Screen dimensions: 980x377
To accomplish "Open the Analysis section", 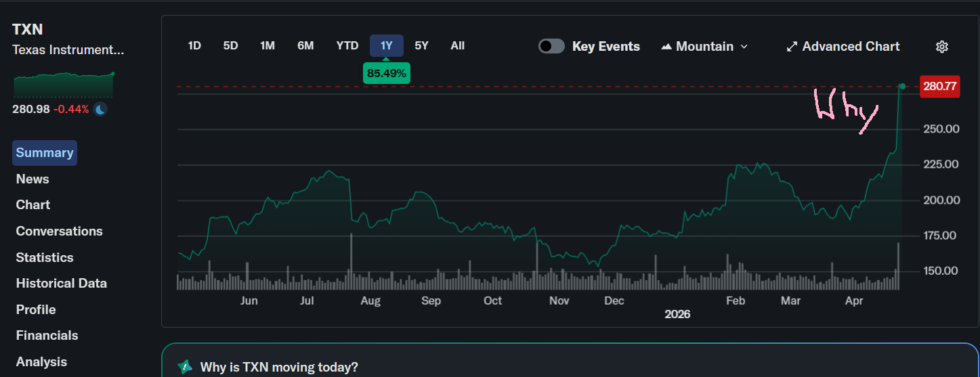I will [42, 362].
